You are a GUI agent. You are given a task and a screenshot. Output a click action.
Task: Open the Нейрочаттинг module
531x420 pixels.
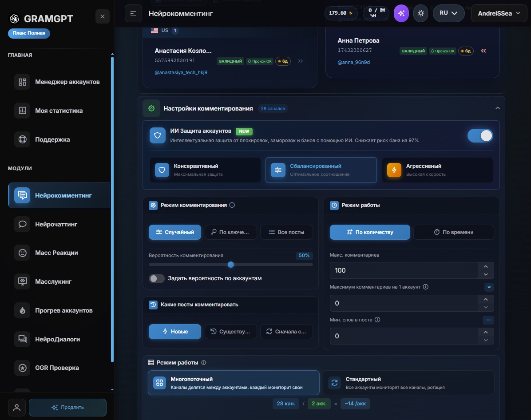point(59,224)
